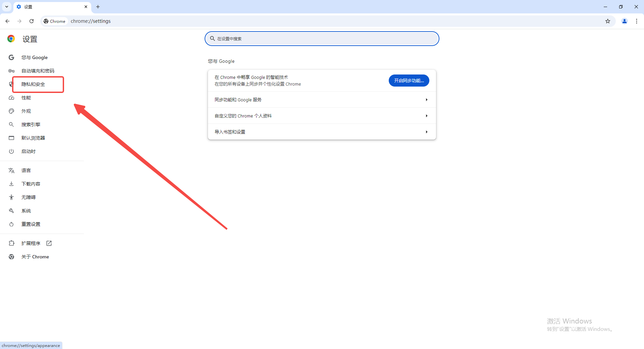
Task: Open the profile avatar menu
Action: (x=625, y=21)
